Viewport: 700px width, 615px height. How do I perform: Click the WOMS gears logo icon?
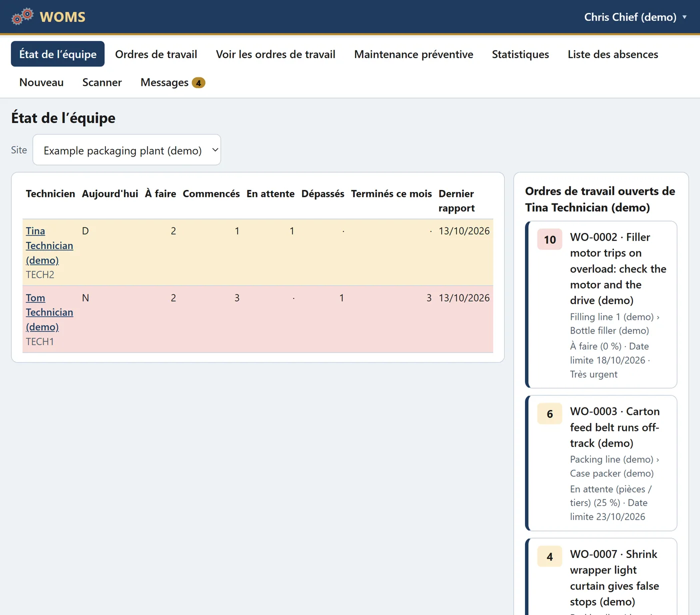[22, 16]
